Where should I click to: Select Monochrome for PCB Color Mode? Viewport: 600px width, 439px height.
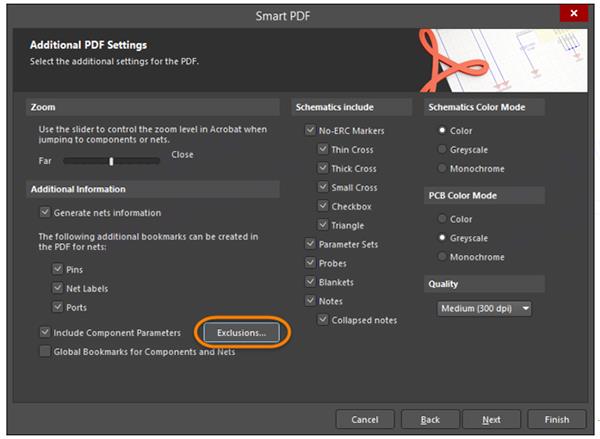coord(441,257)
